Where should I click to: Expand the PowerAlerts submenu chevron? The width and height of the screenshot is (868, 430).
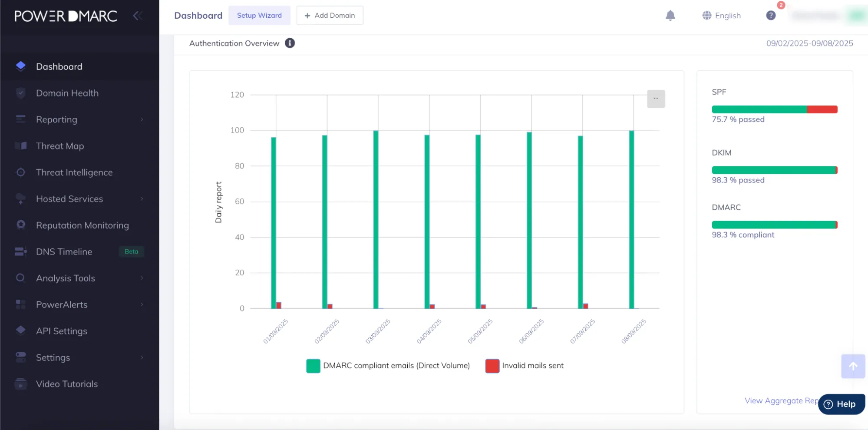pos(142,304)
